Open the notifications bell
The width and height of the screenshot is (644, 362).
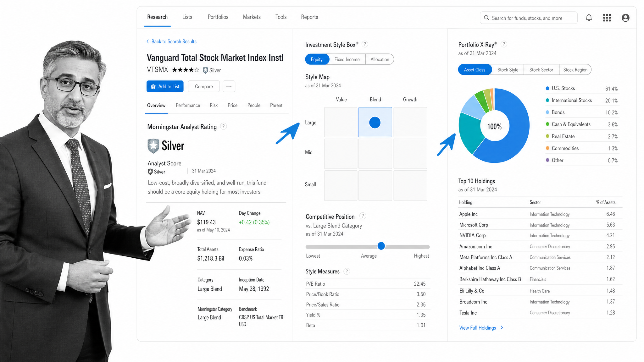(589, 18)
